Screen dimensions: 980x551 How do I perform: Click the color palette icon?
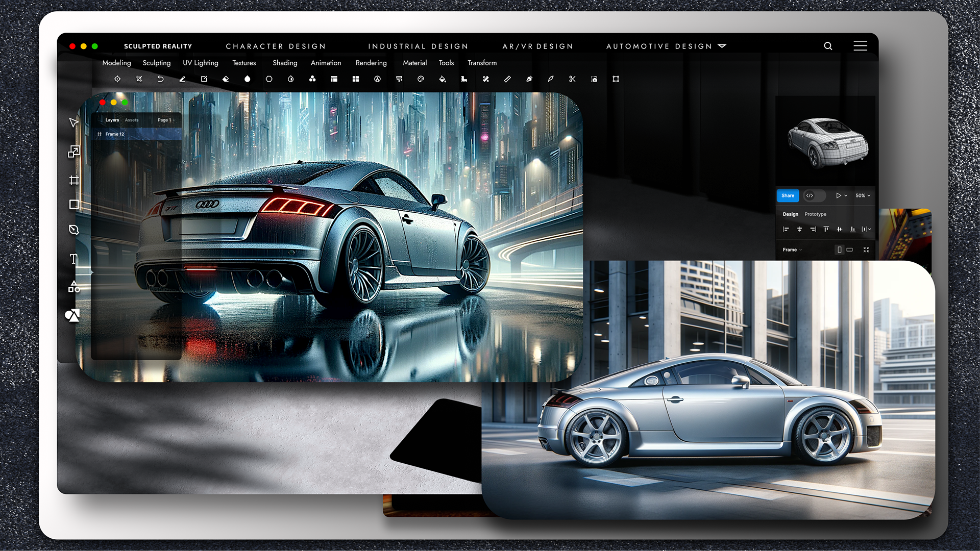tap(421, 79)
